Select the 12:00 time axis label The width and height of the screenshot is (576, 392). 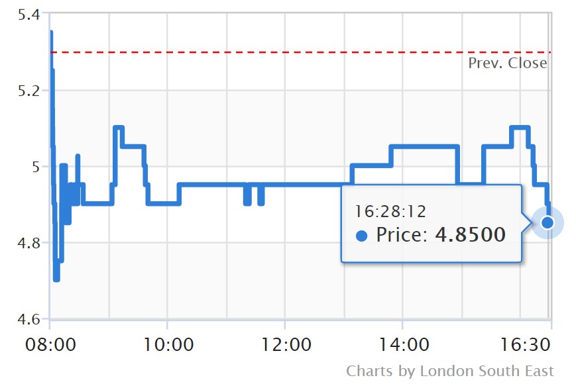(x=284, y=345)
